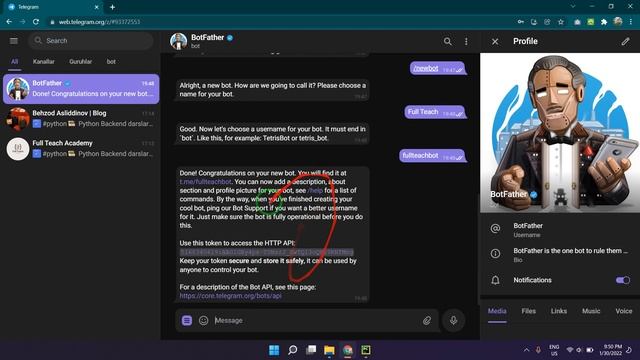This screenshot has width=640, height=360.
Task: Open a new browser tab
Action: click(x=112, y=7)
